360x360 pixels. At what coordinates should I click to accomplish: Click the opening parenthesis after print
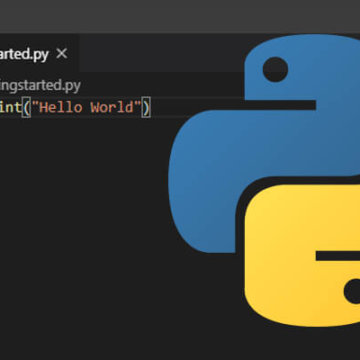coord(26,108)
